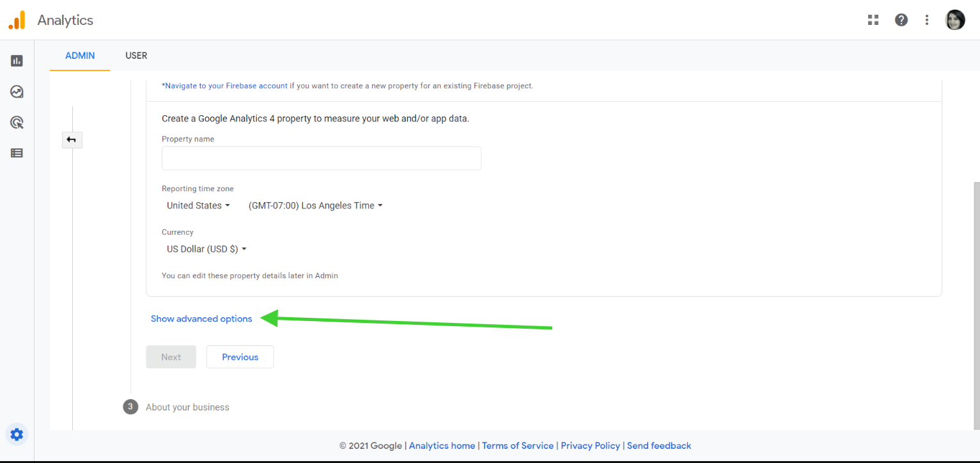This screenshot has height=463, width=980.
Task: Open Admin gear icon
Action: coord(17,434)
